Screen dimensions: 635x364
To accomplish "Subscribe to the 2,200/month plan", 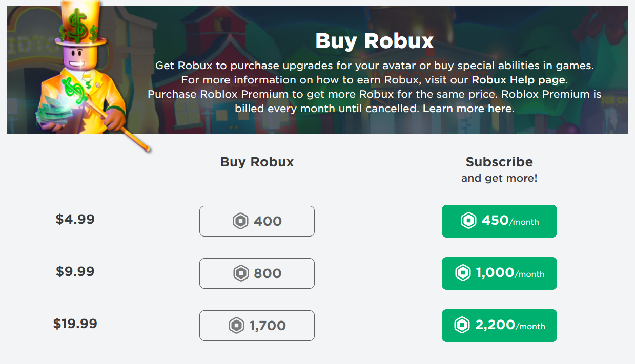I will click(x=499, y=326).
